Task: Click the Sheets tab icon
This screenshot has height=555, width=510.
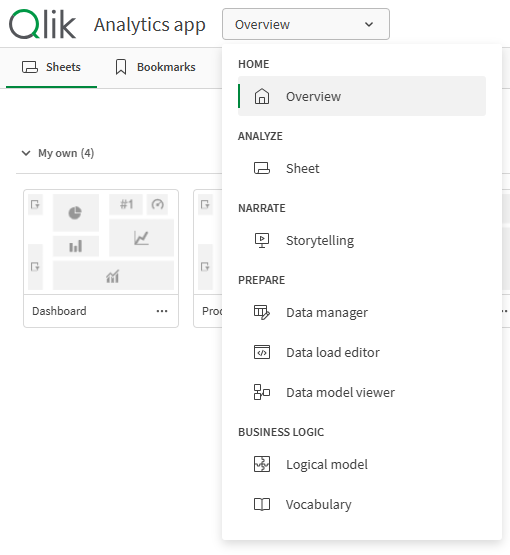Action: click(30, 67)
